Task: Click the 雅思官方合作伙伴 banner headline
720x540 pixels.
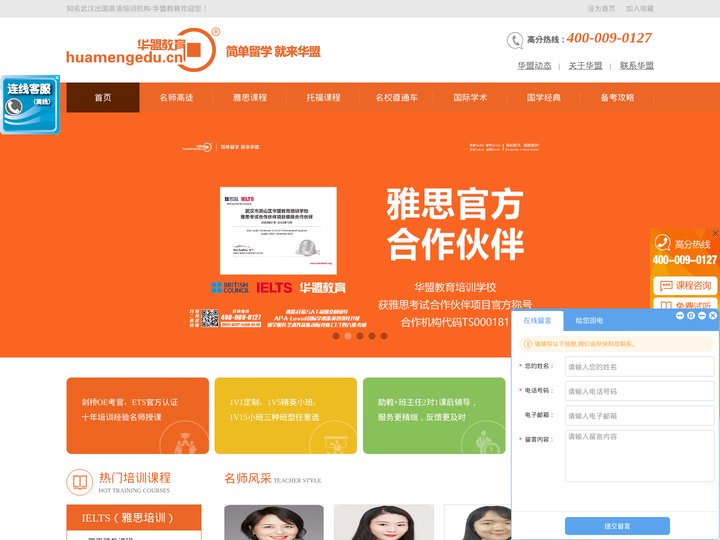Action: 455,224
